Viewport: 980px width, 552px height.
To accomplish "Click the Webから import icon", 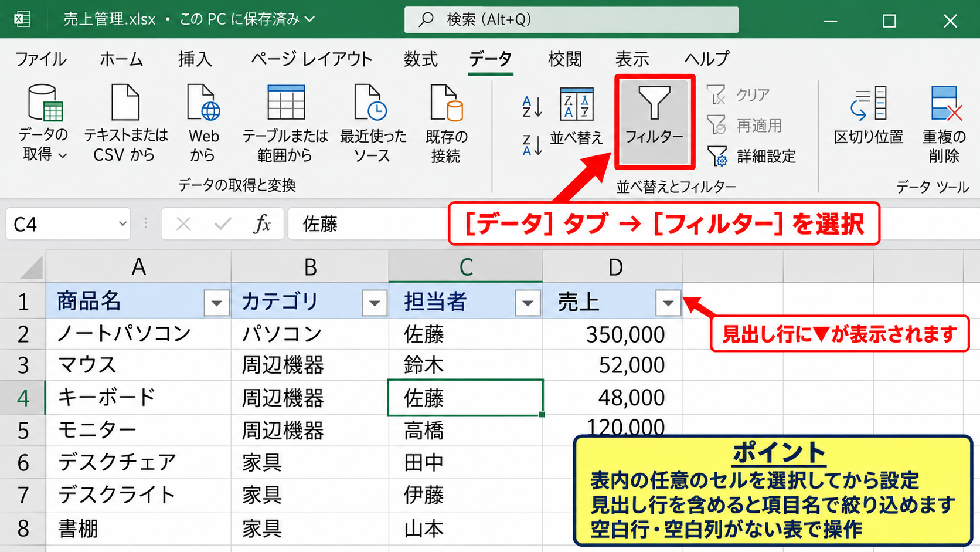I will point(203,123).
